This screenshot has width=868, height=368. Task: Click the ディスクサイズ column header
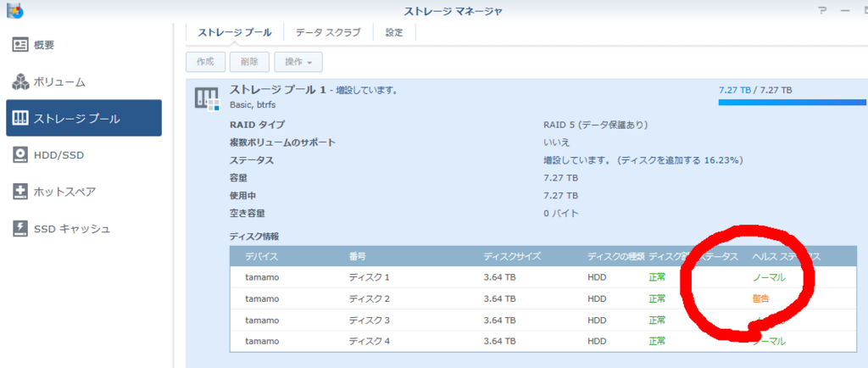point(512,257)
